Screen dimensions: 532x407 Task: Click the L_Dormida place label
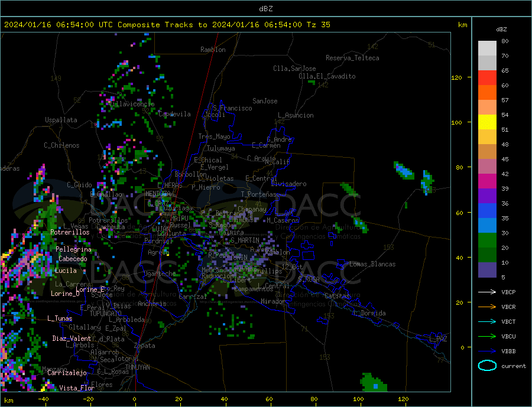click(x=369, y=313)
